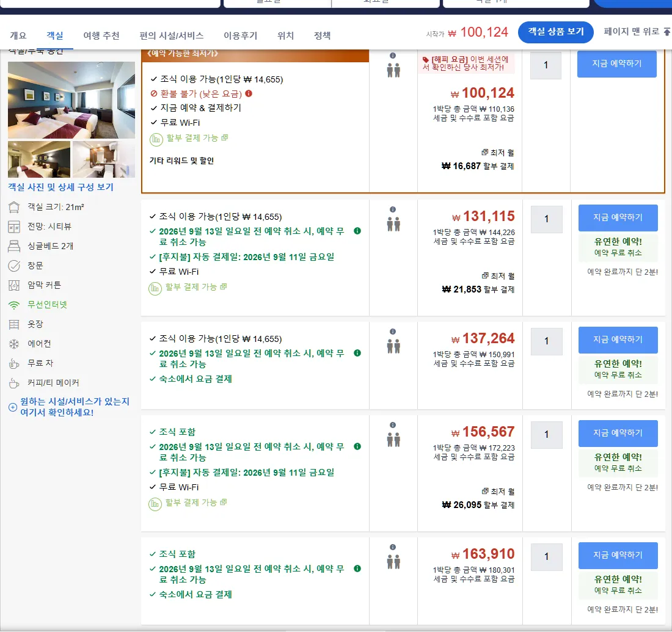Open room quantity dropdown for ₩156,567 rate
This screenshot has width=672, height=632.
pos(546,435)
